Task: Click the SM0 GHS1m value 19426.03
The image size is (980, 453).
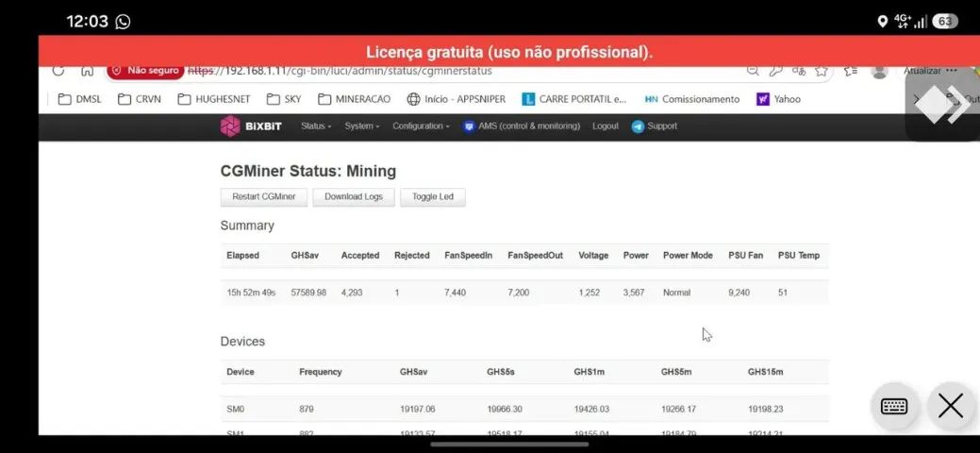Action: coord(592,410)
